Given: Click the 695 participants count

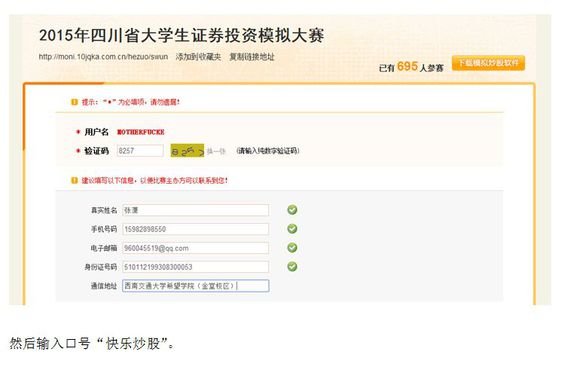Looking at the screenshot, I should 407,66.
